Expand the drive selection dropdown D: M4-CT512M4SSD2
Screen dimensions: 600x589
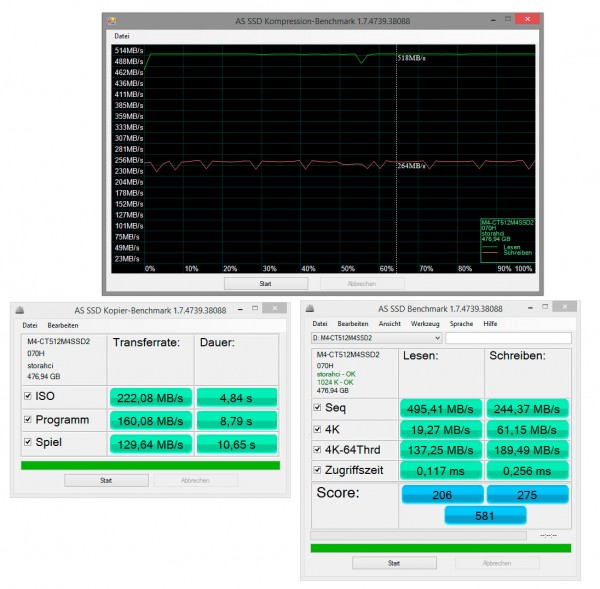point(377,338)
